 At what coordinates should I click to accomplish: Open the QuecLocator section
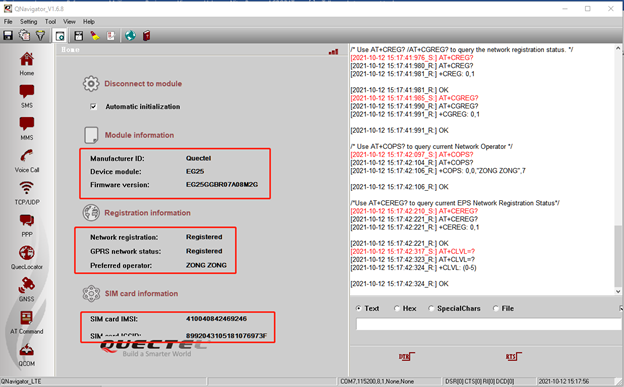(27, 258)
